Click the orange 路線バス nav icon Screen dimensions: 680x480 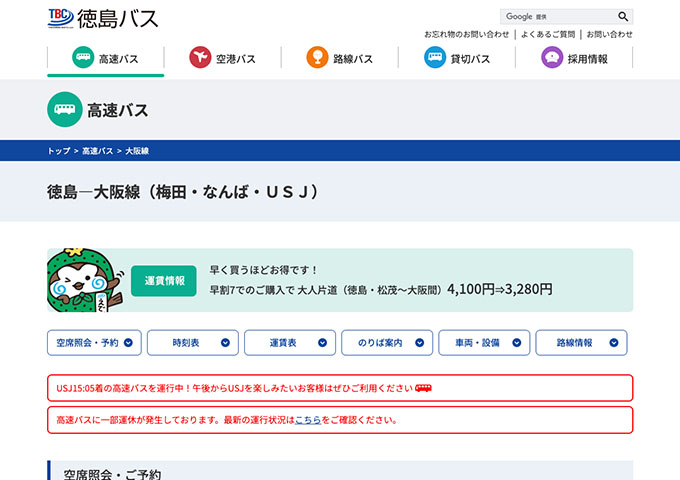[317, 57]
